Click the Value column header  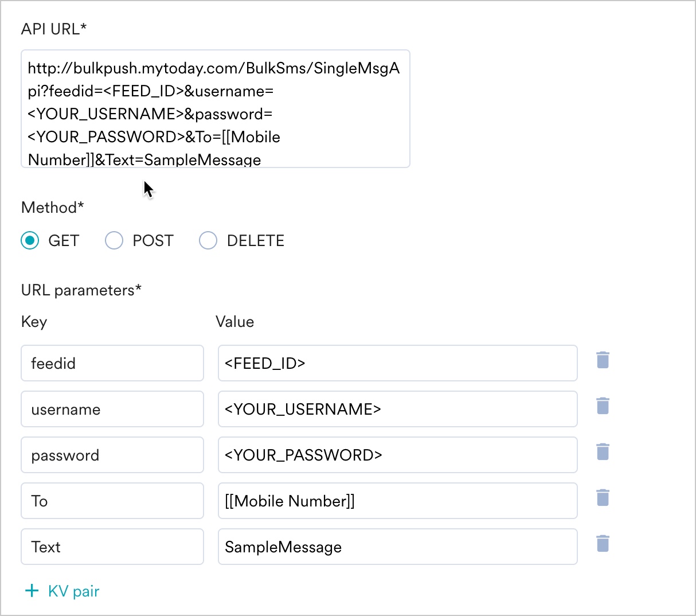pyautogui.click(x=234, y=322)
